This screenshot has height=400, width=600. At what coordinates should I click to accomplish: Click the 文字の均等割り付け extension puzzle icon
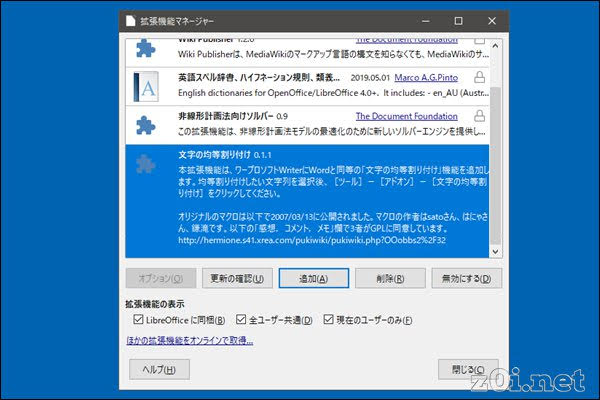(x=146, y=164)
